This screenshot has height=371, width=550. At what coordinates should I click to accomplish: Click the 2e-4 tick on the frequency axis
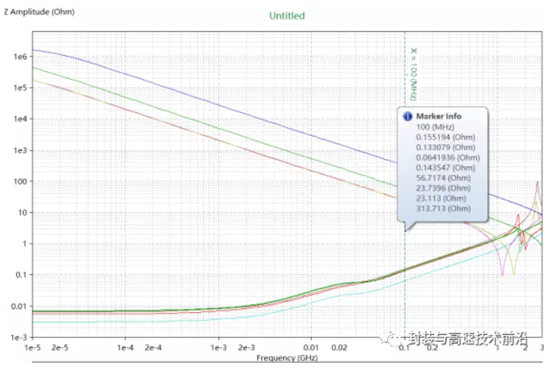point(153,348)
